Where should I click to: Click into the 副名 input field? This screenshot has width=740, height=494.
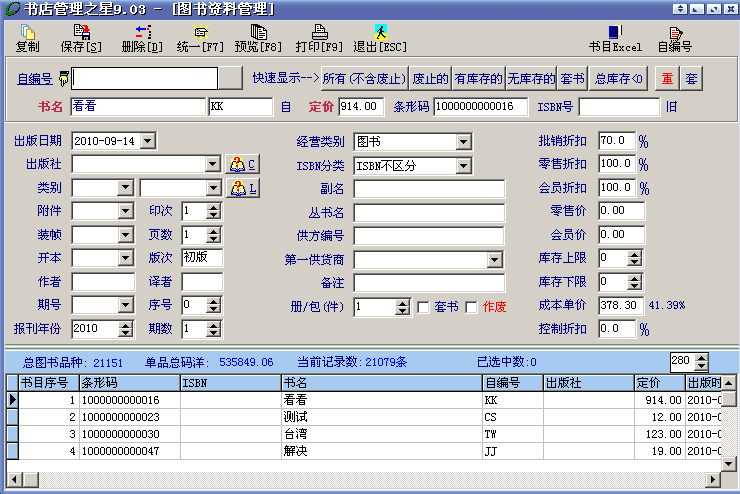pyautogui.click(x=428, y=188)
